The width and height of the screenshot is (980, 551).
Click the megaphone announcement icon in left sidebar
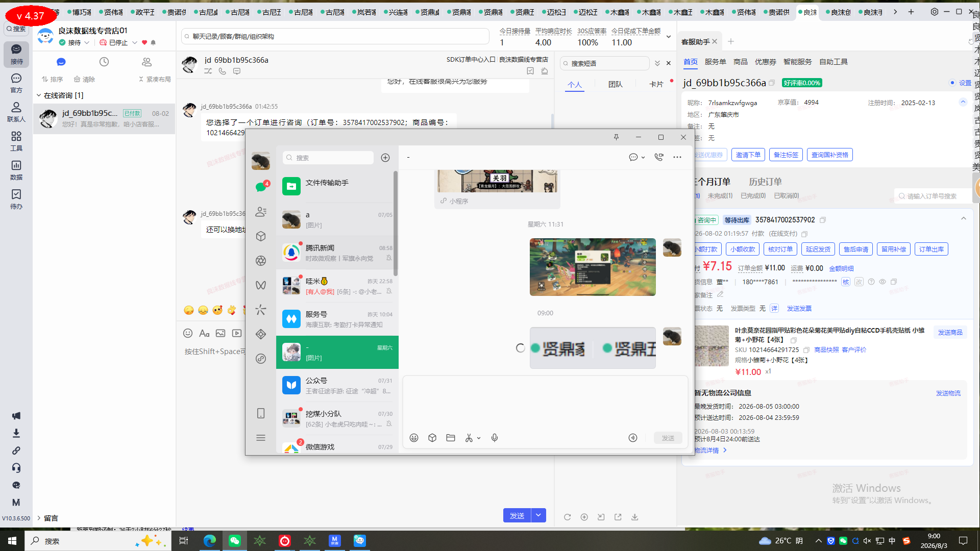(x=16, y=416)
